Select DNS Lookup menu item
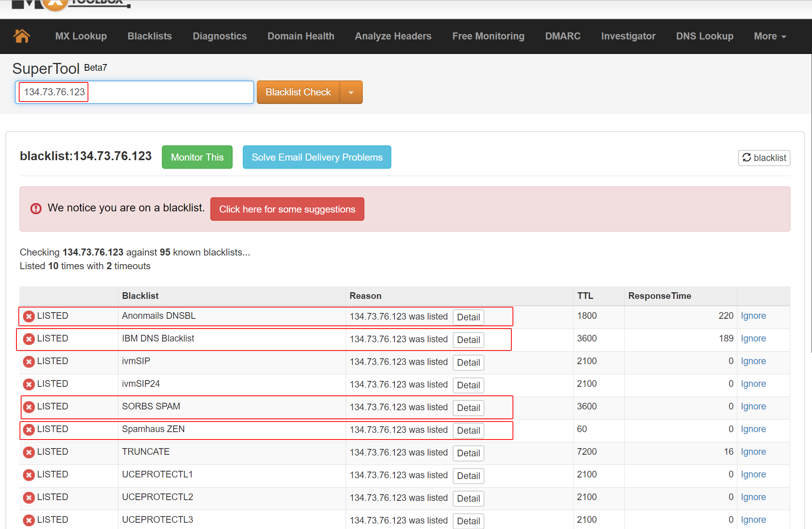Viewport: 812px width, 529px height. [704, 36]
